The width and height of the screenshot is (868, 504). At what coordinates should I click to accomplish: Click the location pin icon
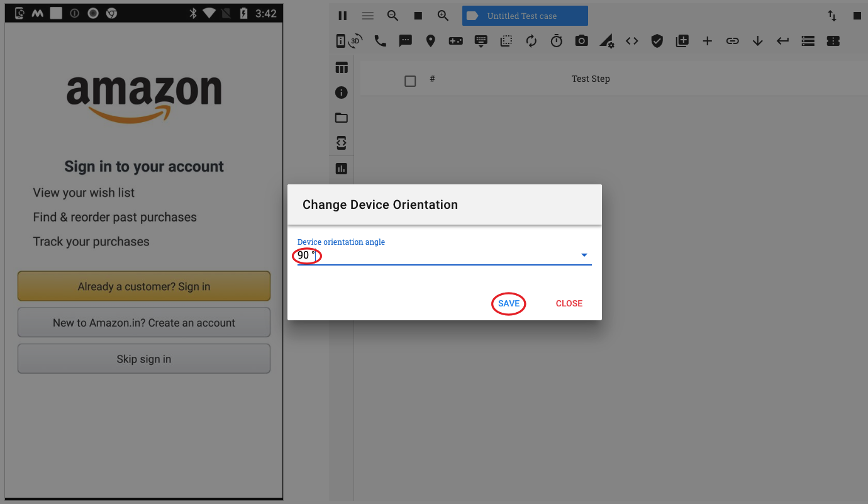pyautogui.click(x=431, y=41)
